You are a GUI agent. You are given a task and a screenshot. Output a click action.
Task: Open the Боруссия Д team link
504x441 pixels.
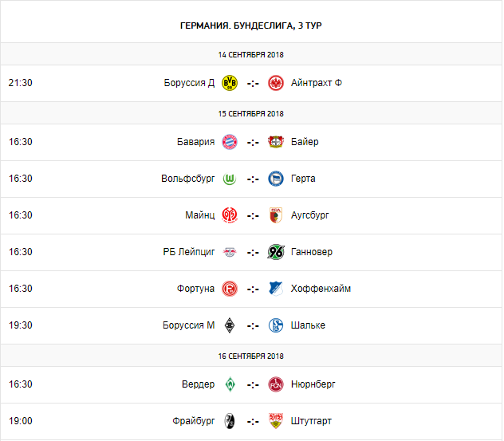click(x=189, y=83)
